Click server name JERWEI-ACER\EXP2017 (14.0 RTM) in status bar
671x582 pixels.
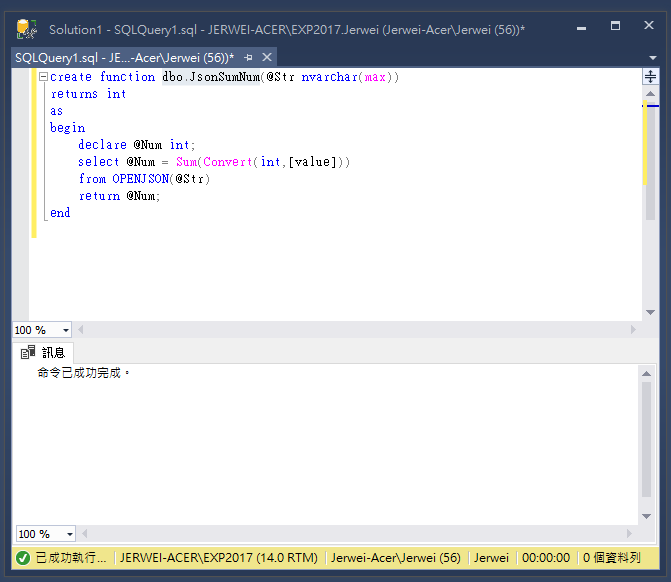pyautogui.click(x=219, y=558)
